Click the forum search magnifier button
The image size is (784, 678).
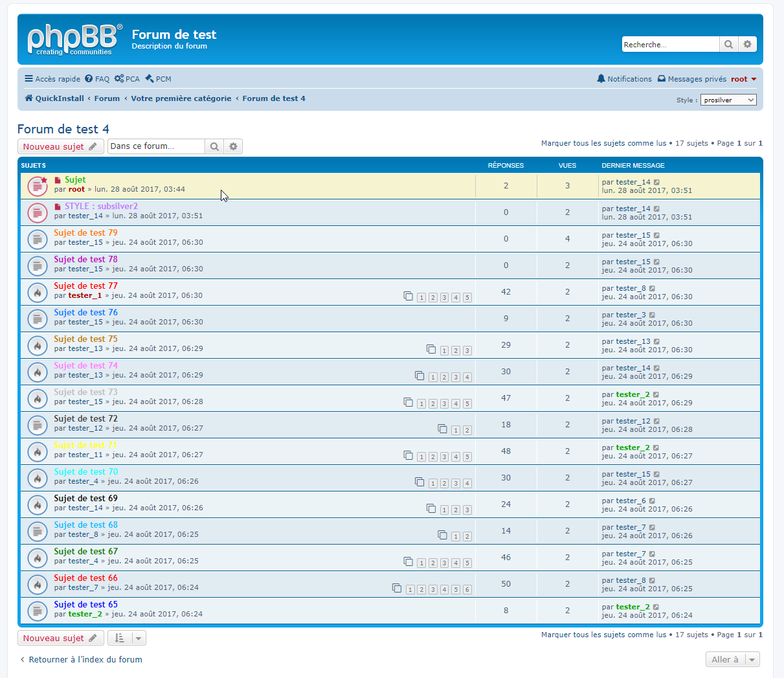(x=214, y=146)
